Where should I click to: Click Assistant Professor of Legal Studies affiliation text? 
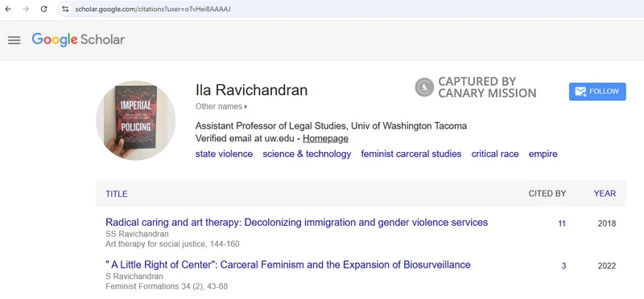tap(331, 126)
